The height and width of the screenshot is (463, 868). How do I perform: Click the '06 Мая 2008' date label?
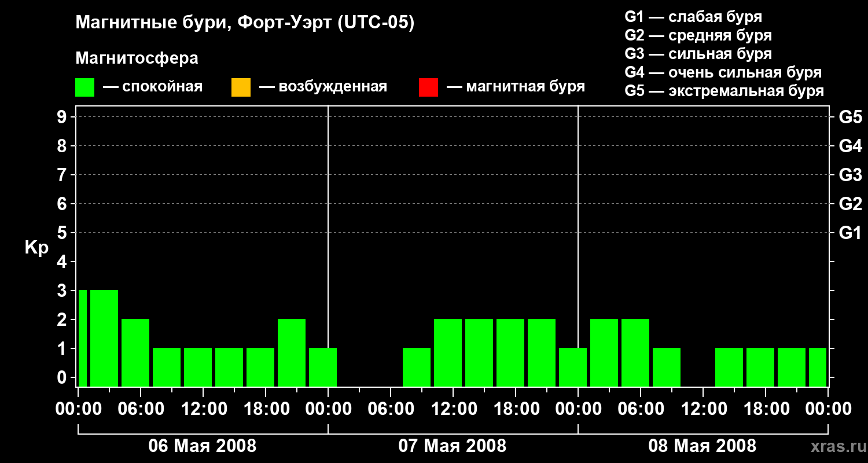(x=203, y=446)
